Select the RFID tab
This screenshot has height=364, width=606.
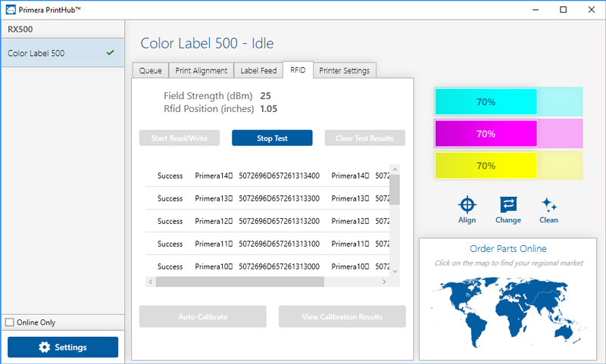click(298, 70)
